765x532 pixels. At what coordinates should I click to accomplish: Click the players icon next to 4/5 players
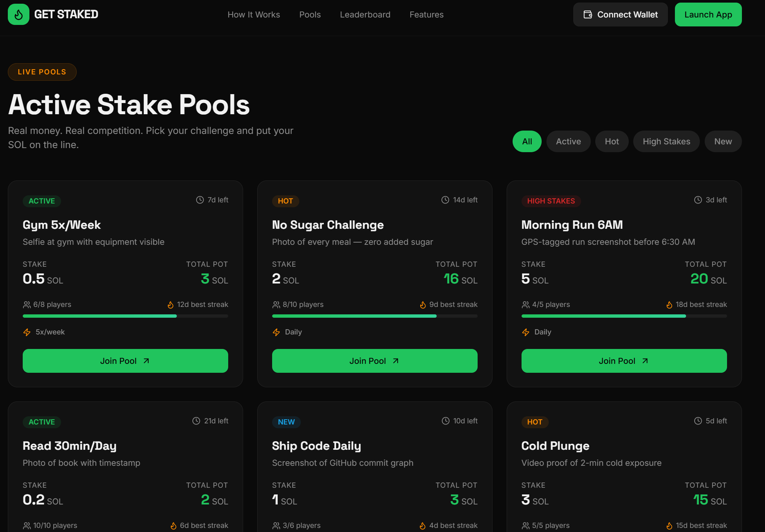point(526,305)
